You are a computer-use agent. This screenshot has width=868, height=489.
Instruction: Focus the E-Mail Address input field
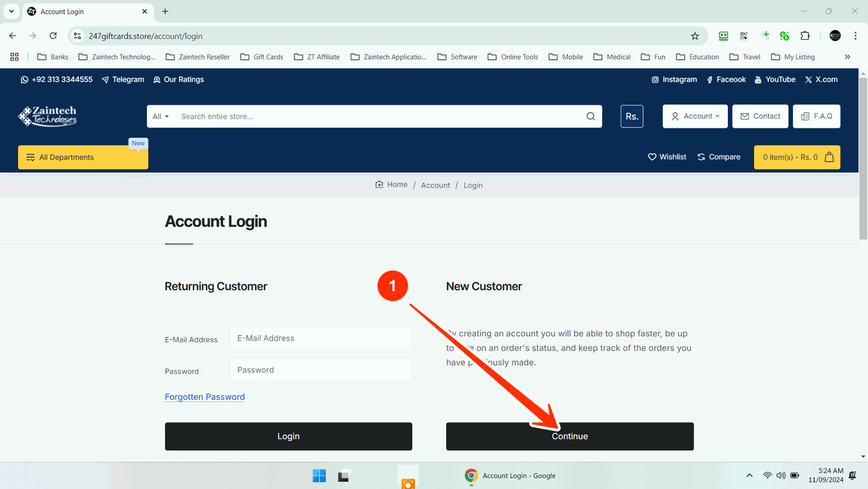(x=321, y=338)
